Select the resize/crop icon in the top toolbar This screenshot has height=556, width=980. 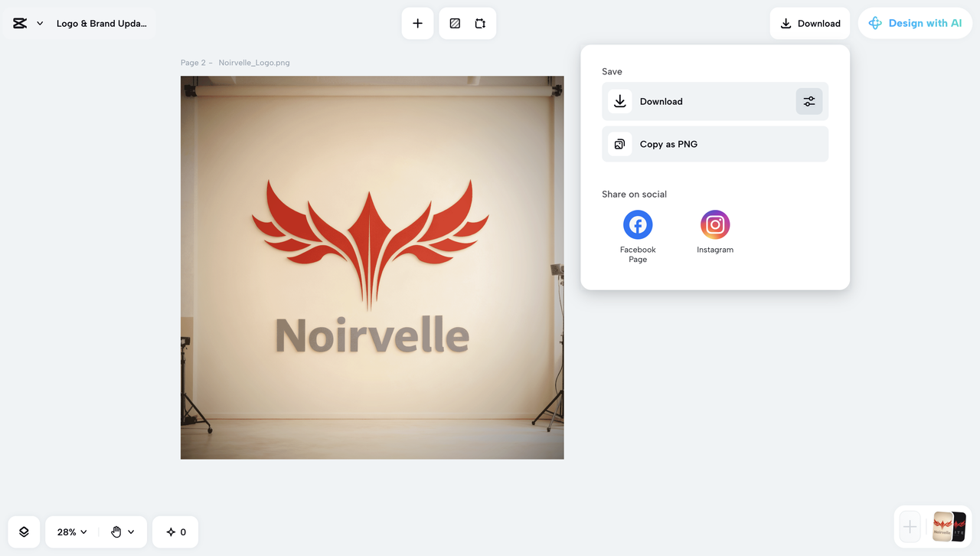coord(480,23)
